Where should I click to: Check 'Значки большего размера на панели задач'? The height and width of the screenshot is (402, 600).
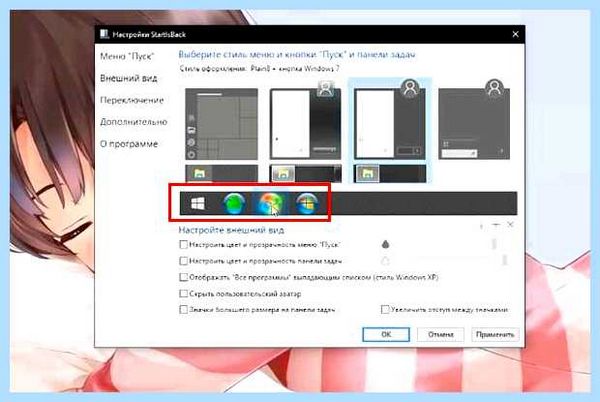pos(184,309)
